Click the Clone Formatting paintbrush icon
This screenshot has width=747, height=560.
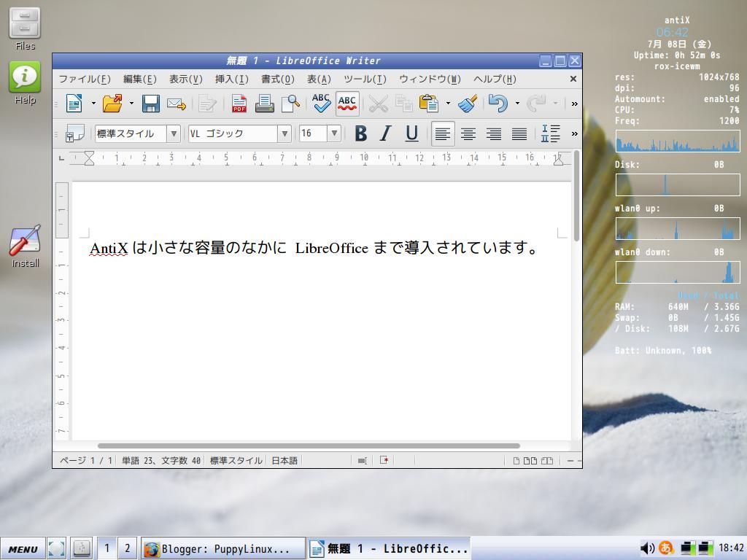[468, 104]
